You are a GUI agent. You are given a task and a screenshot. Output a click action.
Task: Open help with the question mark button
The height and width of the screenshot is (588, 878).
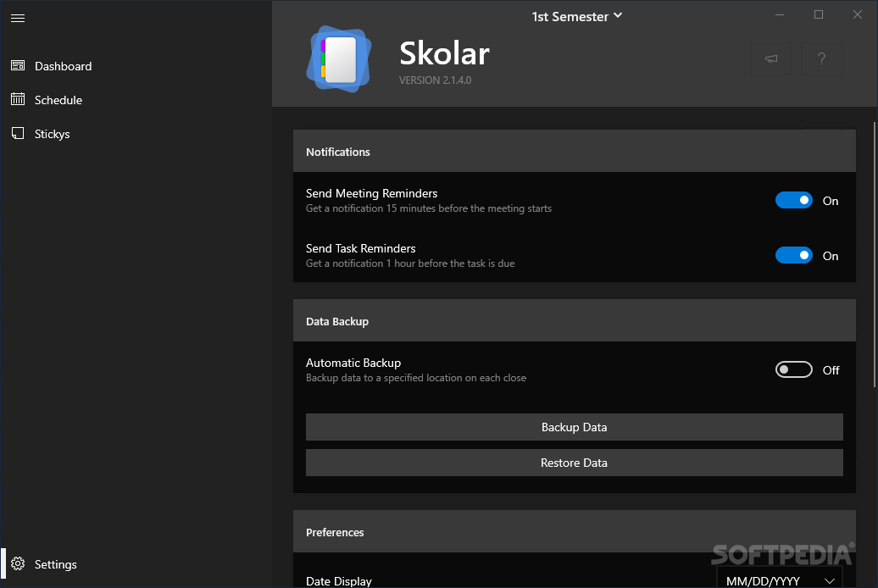pyautogui.click(x=821, y=58)
